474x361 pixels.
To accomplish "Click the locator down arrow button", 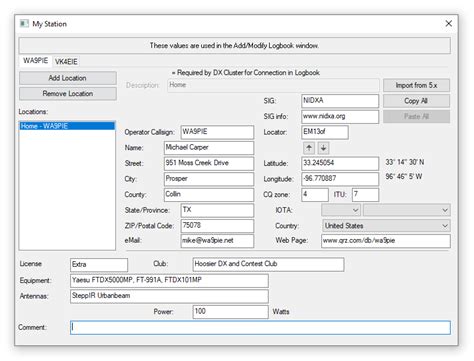I will tap(323, 148).
